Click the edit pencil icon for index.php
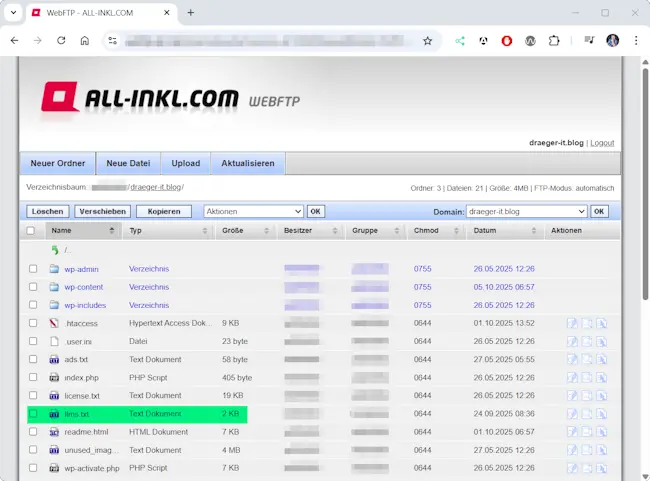The height and width of the screenshot is (481, 650). tap(572, 377)
